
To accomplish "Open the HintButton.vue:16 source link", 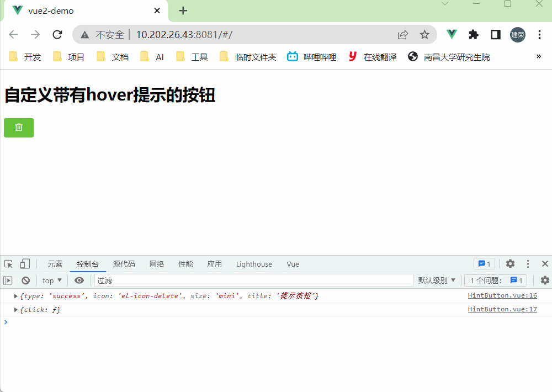I will [502, 295].
